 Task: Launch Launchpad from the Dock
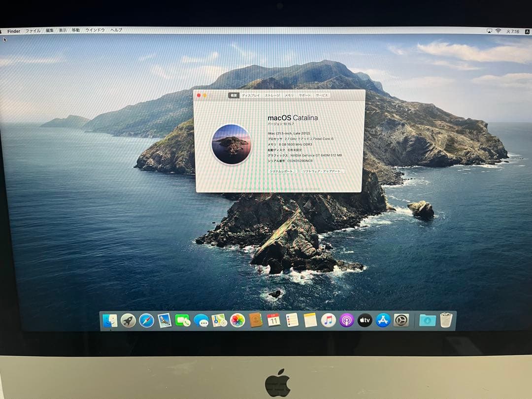(x=129, y=320)
